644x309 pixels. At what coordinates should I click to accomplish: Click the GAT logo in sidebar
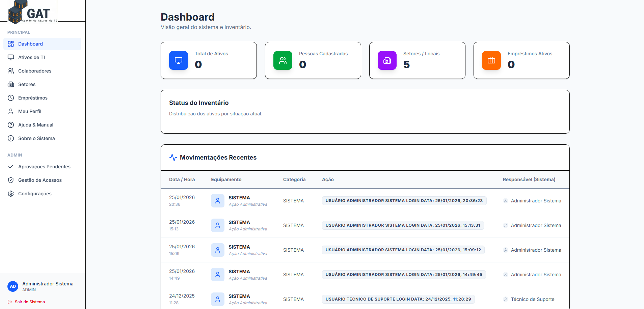pyautogui.click(x=33, y=12)
